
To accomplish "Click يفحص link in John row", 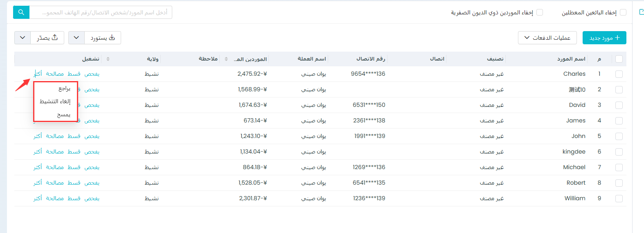I will [92, 136].
